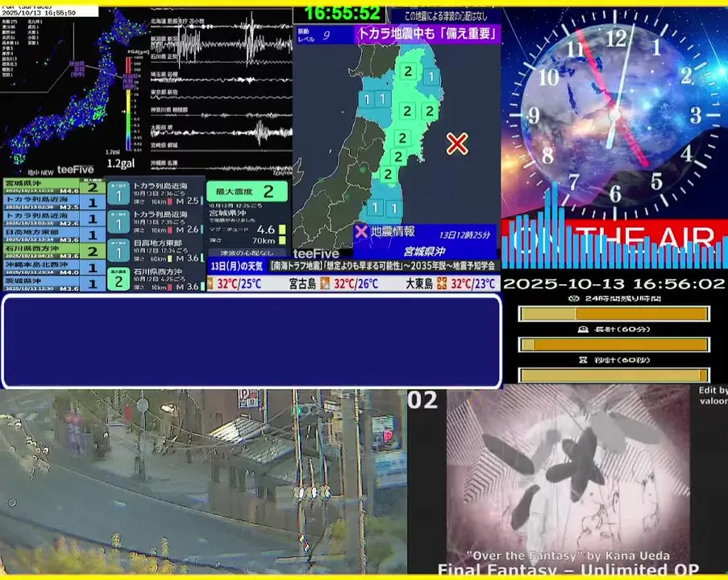Click the 2025-10-13 16:56:02 timestamp
This screenshot has width=728, height=580.
pyautogui.click(x=614, y=284)
